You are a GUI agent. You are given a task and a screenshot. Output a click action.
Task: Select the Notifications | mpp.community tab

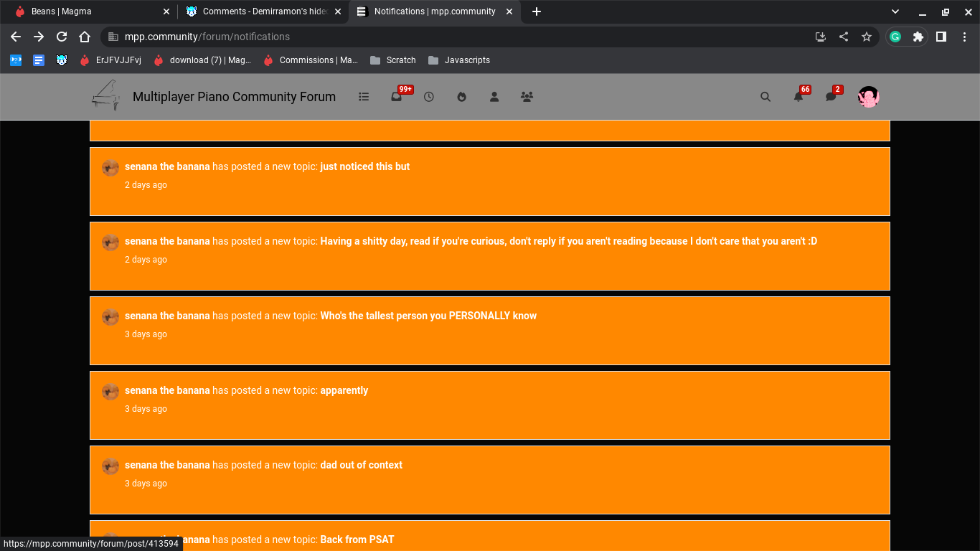tap(435, 11)
